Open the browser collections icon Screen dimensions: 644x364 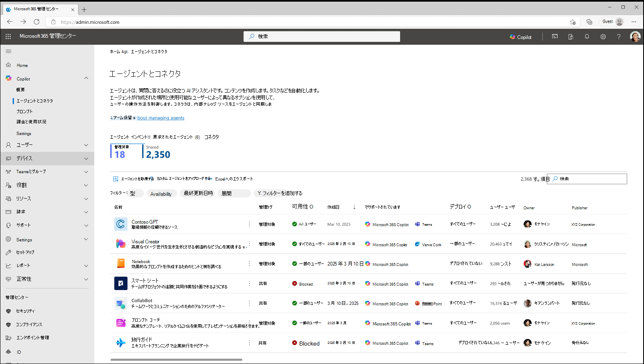(589, 22)
